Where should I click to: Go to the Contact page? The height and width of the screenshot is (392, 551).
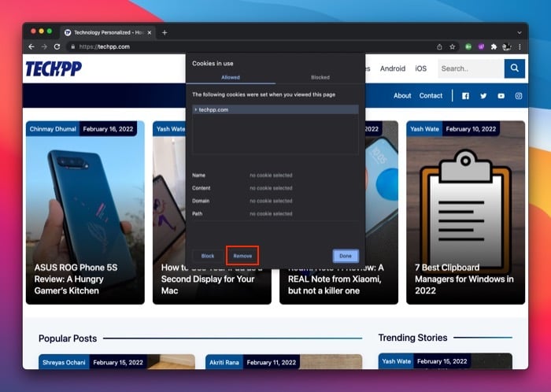431,95
